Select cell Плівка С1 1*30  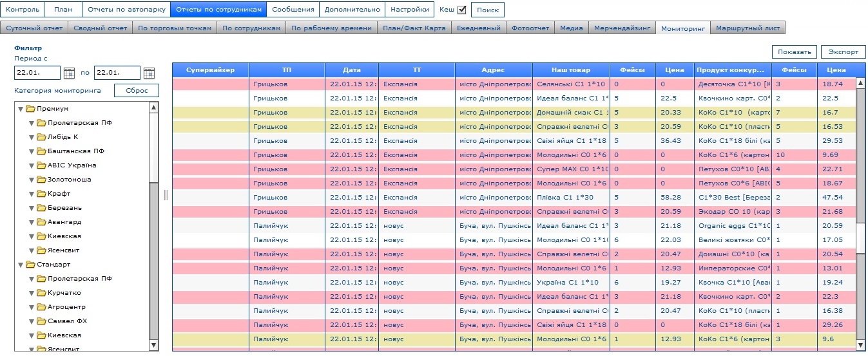[x=571, y=197]
